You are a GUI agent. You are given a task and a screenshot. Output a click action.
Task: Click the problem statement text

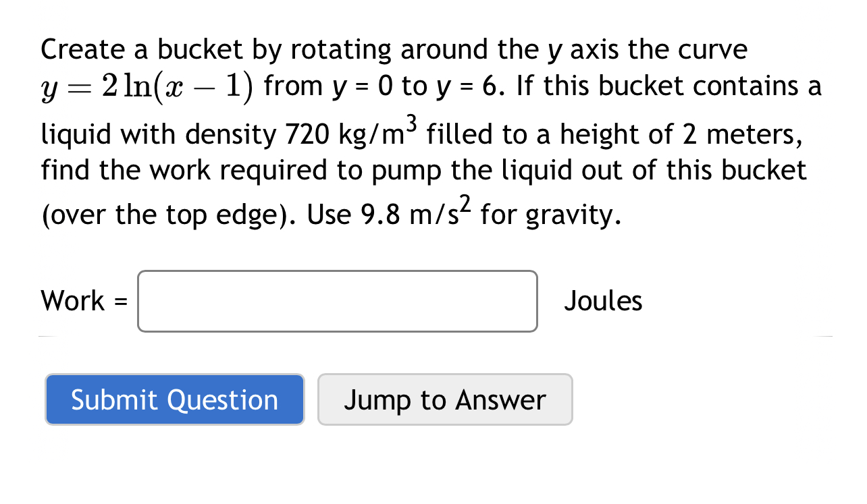tap(405, 132)
